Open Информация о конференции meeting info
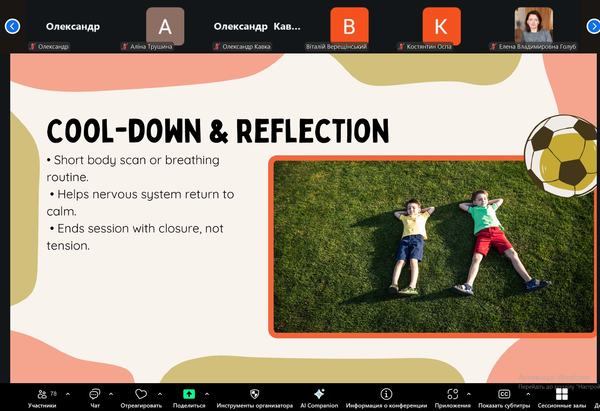The width and height of the screenshot is (600, 411). (386, 395)
